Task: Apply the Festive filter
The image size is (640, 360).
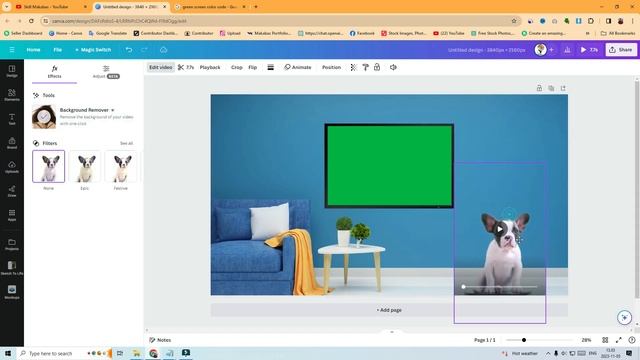Action: [121, 166]
